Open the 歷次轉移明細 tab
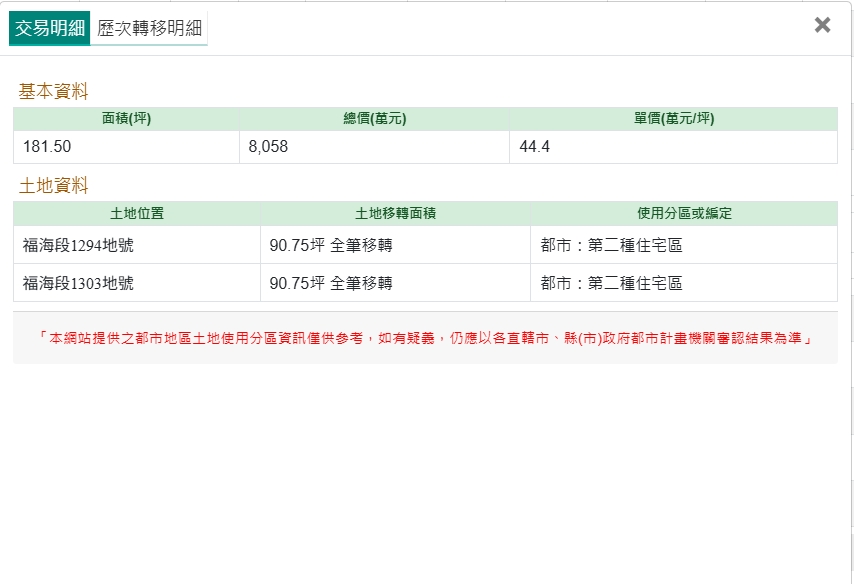 [x=149, y=28]
